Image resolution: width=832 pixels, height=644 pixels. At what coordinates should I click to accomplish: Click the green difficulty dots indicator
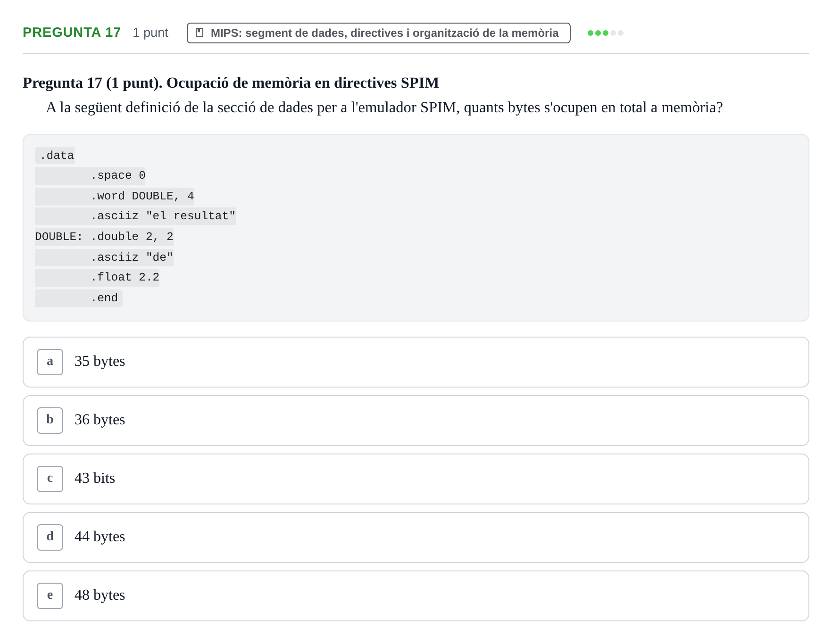605,33
